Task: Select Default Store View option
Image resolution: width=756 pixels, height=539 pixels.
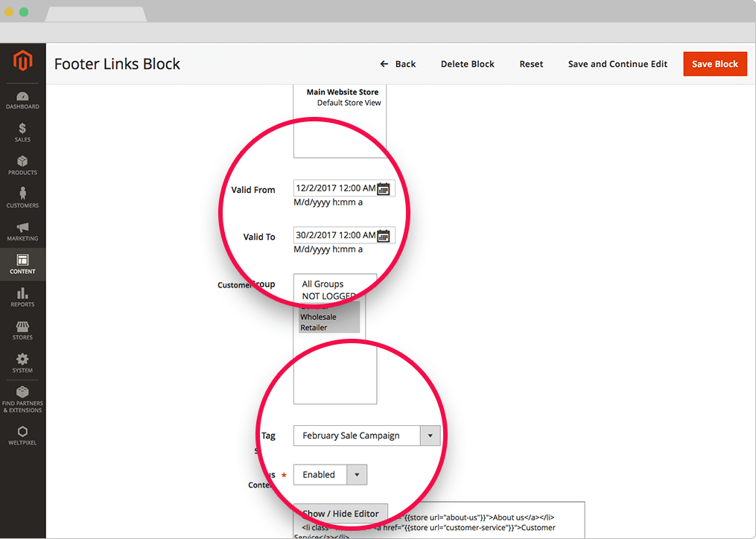Action: coord(349,103)
